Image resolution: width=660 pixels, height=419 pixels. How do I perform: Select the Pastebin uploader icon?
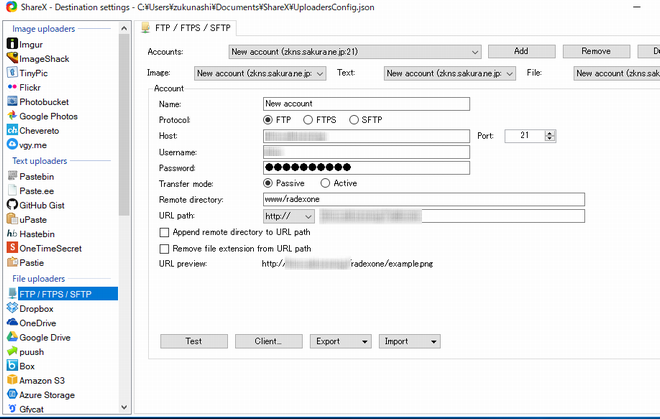pos(12,176)
